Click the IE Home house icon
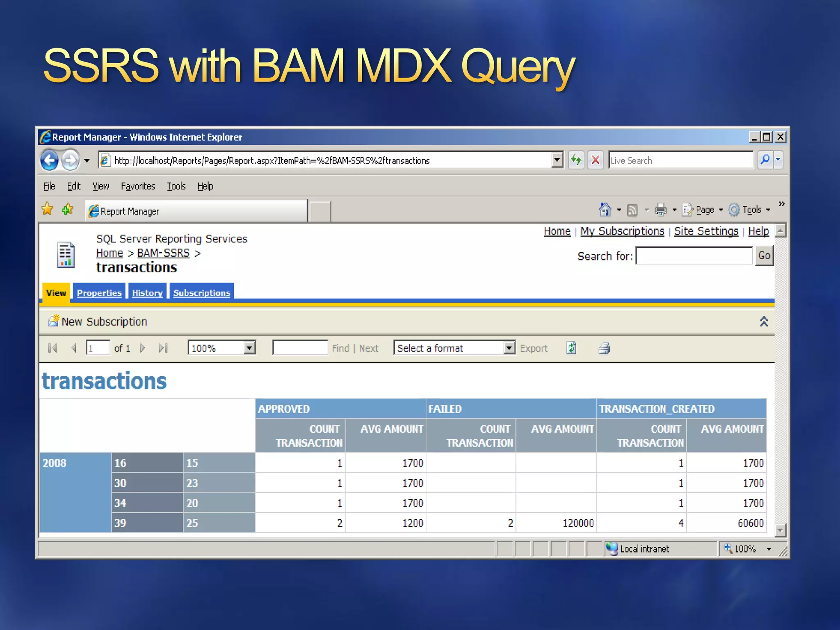840x630 pixels. [x=605, y=210]
